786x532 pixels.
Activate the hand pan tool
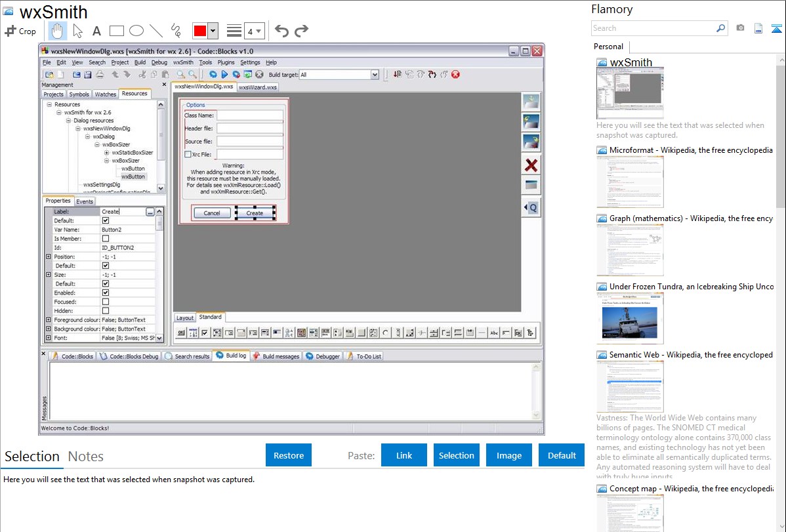[58, 31]
